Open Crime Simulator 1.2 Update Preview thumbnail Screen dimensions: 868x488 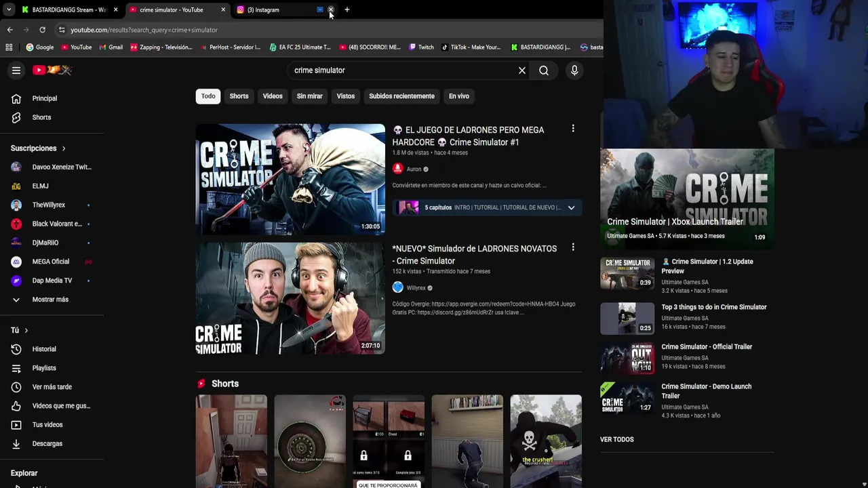[627, 272]
